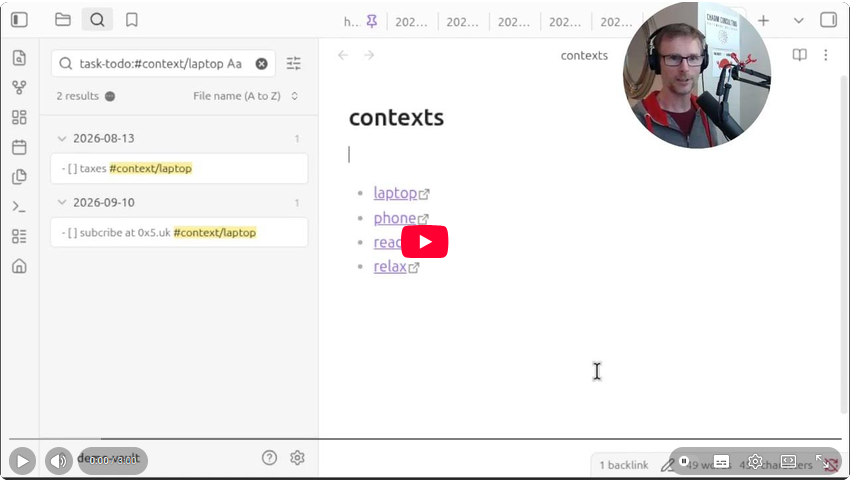
Task: Click the canvas grid ribbon icon
Action: click(20, 117)
